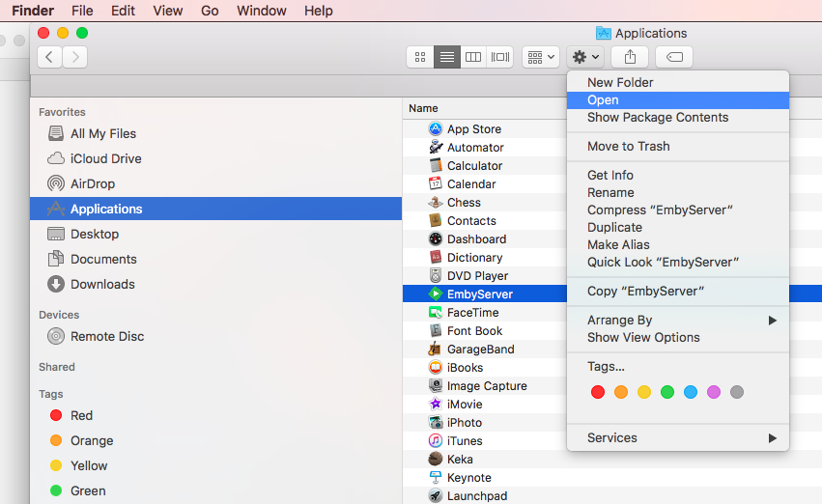The width and height of the screenshot is (822, 504).
Task: Apply the purple tag color in menu
Action: click(x=714, y=392)
